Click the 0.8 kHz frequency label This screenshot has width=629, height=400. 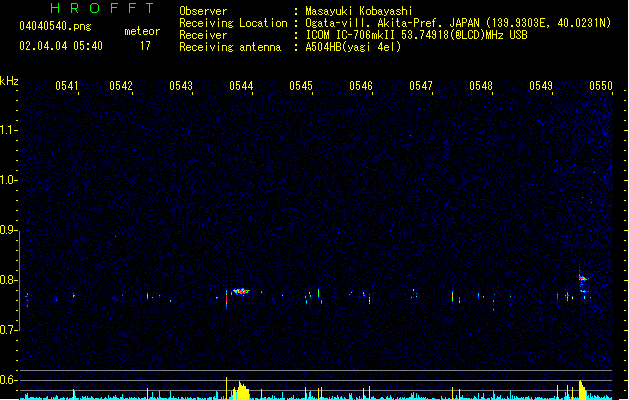click(x=7, y=280)
